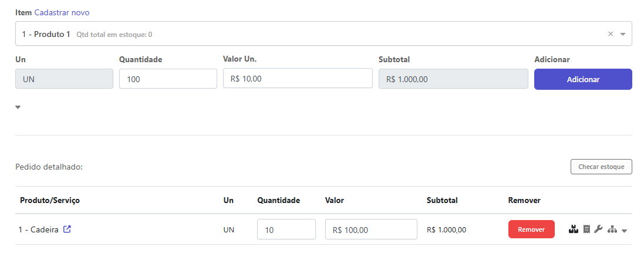Clear the selected item with X icon
The width and height of the screenshot is (644, 267).
click(611, 34)
